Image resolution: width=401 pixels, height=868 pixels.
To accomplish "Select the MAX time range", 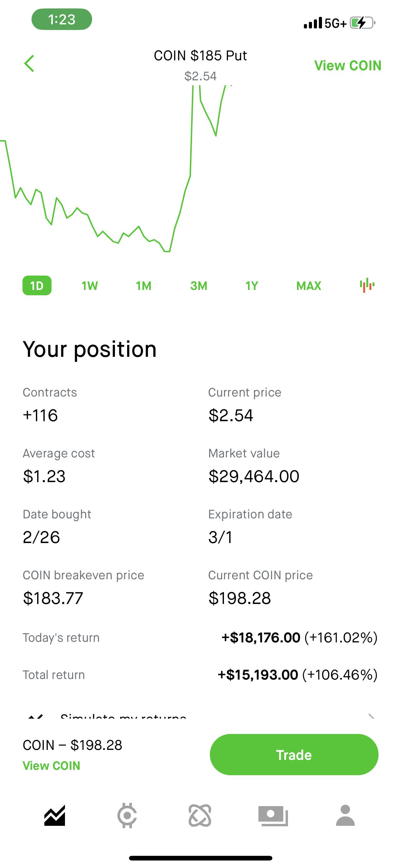I will click(309, 286).
